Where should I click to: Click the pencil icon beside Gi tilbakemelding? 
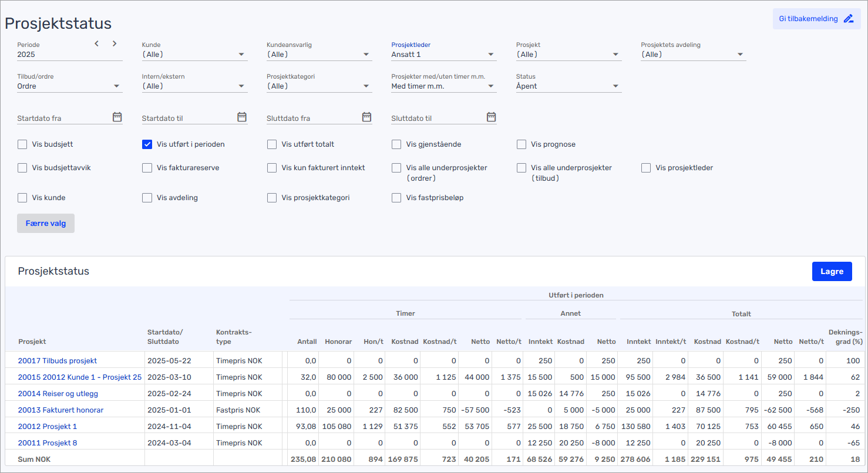click(x=849, y=19)
